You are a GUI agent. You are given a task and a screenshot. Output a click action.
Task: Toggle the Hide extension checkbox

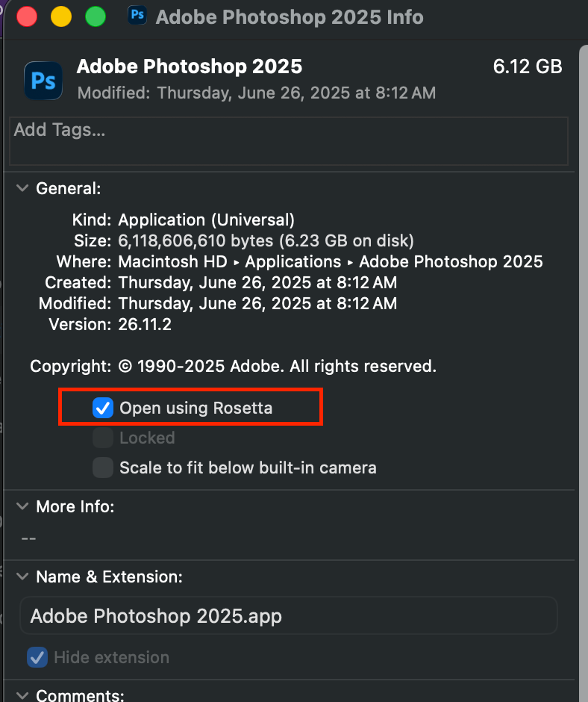[x=37, y=657]
